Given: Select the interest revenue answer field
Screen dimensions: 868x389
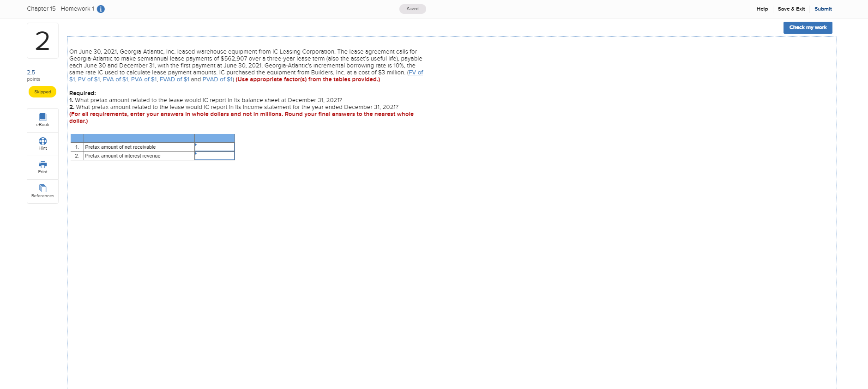Looking at the screenshot, I should (215, 156).
